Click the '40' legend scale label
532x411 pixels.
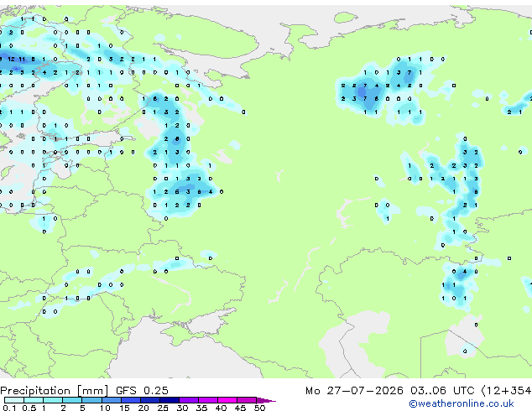221,408
